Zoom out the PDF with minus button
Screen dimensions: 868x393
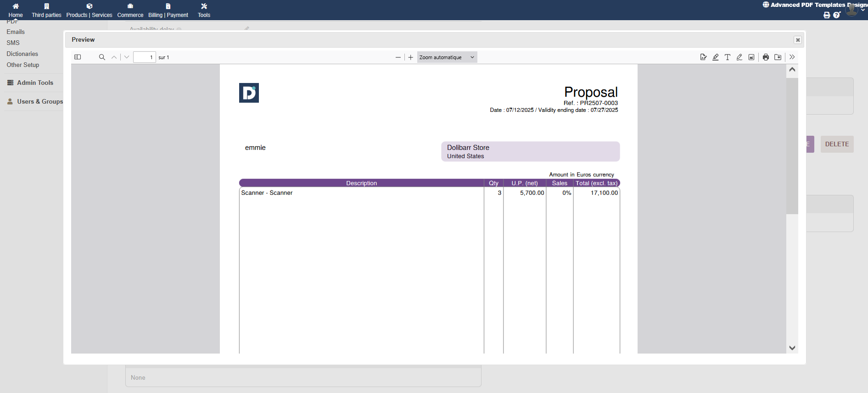pos(398,57)
